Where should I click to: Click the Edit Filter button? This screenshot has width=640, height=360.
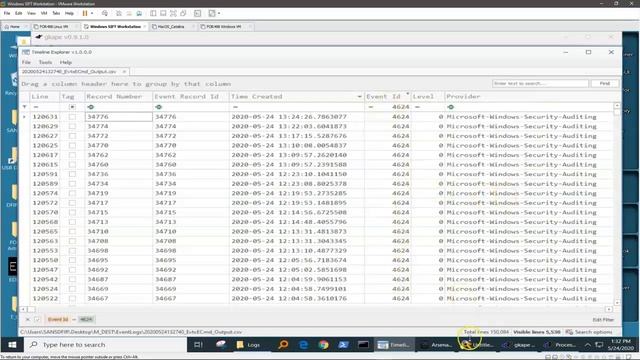tap(603, 320)
